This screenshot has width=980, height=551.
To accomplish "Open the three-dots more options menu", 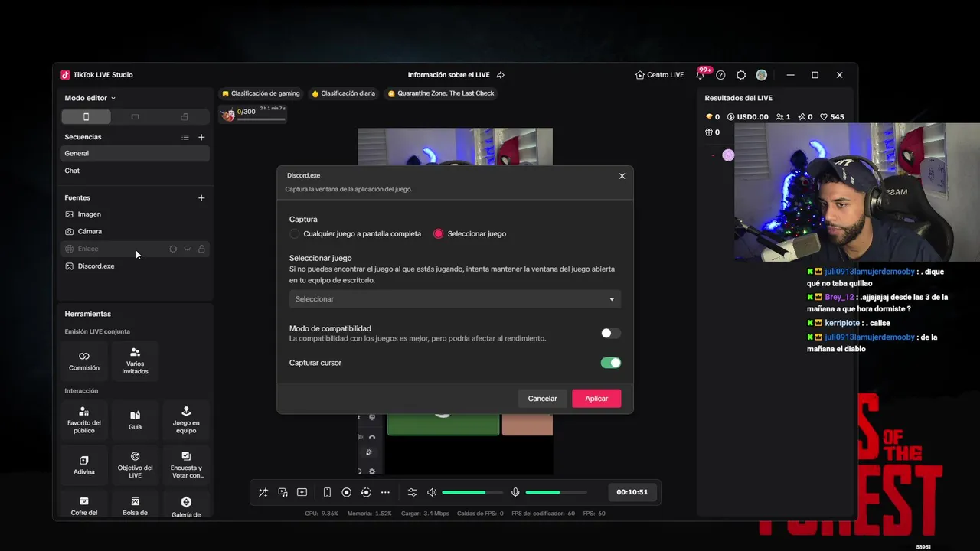I will 385,492.
